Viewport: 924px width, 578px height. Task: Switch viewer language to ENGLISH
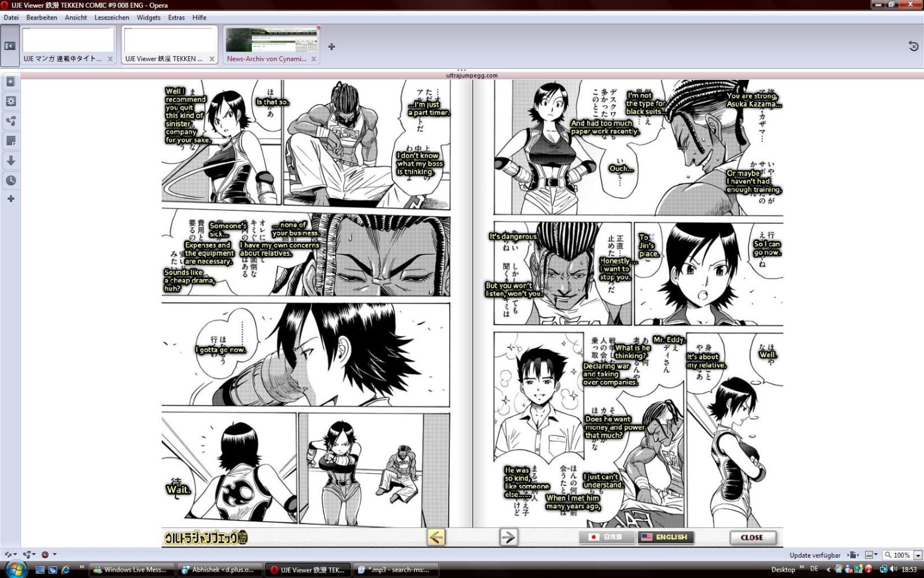click(666, 537)
